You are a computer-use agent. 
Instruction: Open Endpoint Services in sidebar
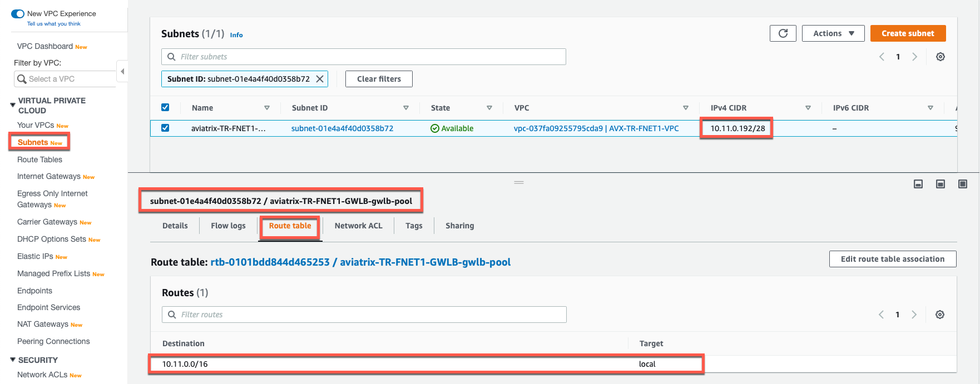point(48,307)
